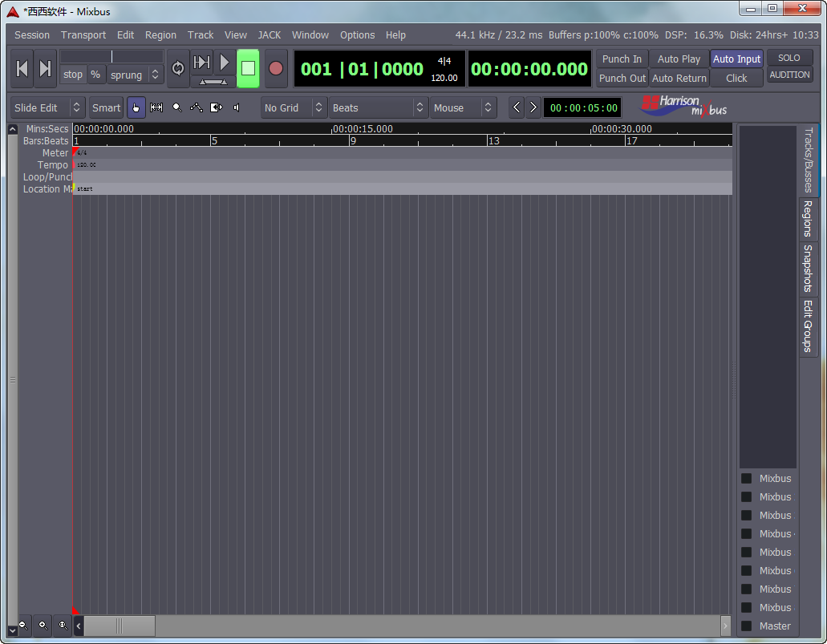827x644 pixels.
Task: Click the shuttle speed slider bar
Action: point(111,56)
